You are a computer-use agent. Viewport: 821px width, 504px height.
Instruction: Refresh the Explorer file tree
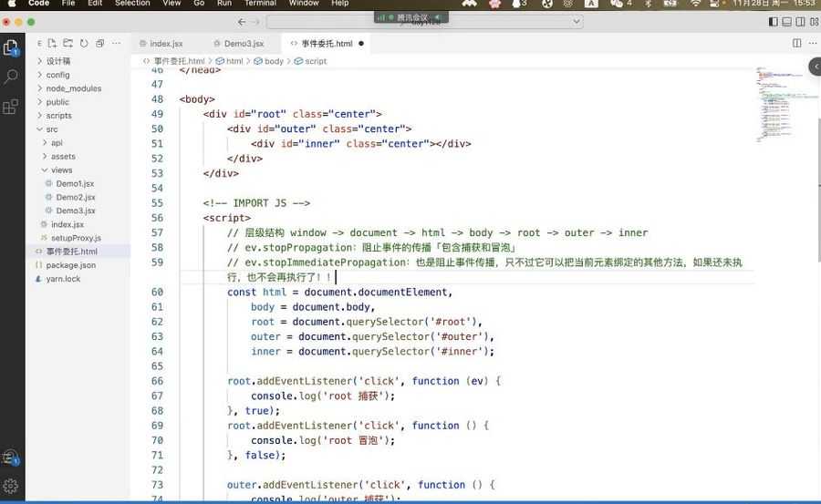coord(84,44)
